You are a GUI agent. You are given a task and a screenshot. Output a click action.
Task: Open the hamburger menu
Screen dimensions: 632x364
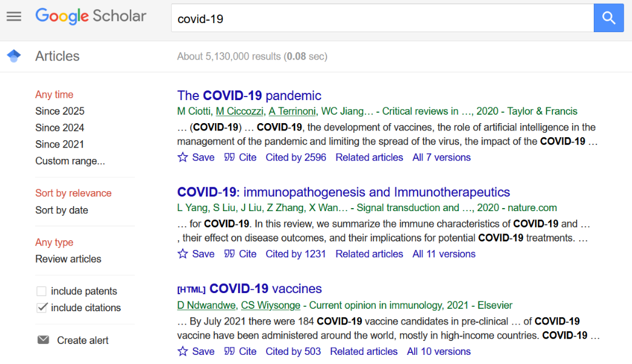[14, 16]
